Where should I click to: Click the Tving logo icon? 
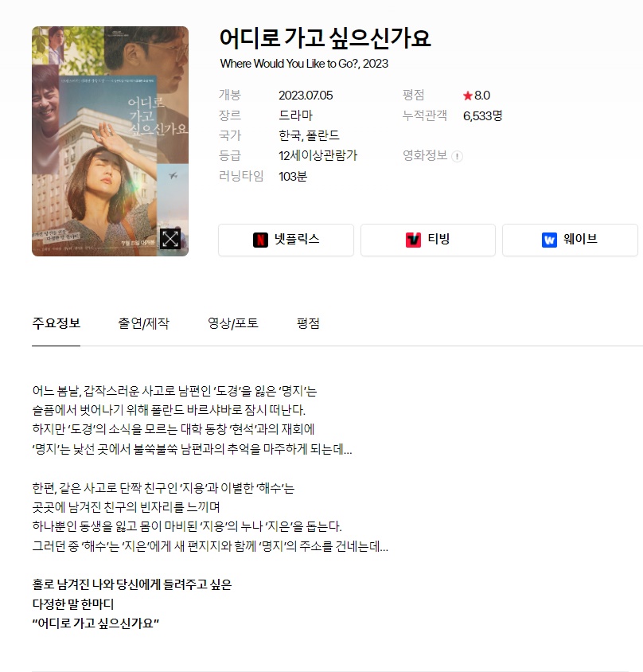tap(413, 240)
